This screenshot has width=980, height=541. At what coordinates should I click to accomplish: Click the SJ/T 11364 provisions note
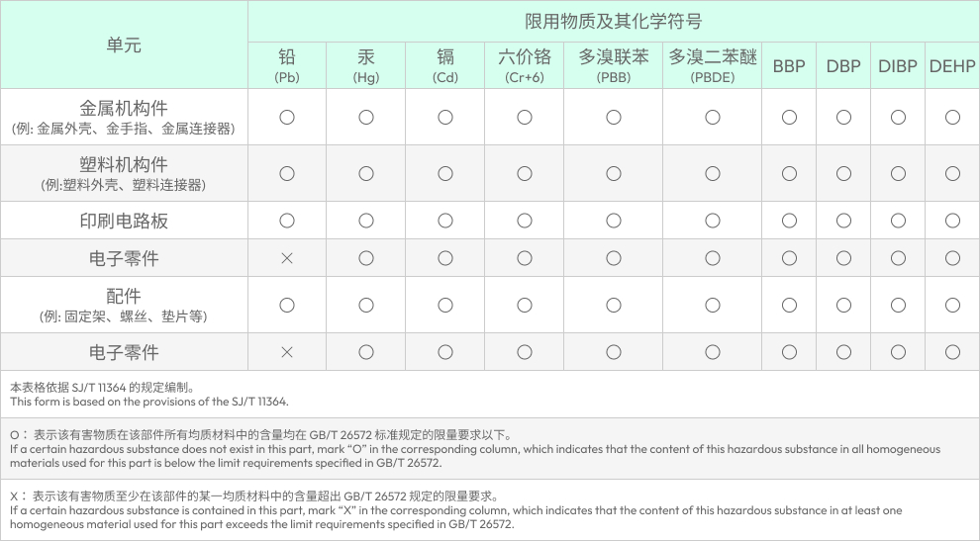coord(148,395)
